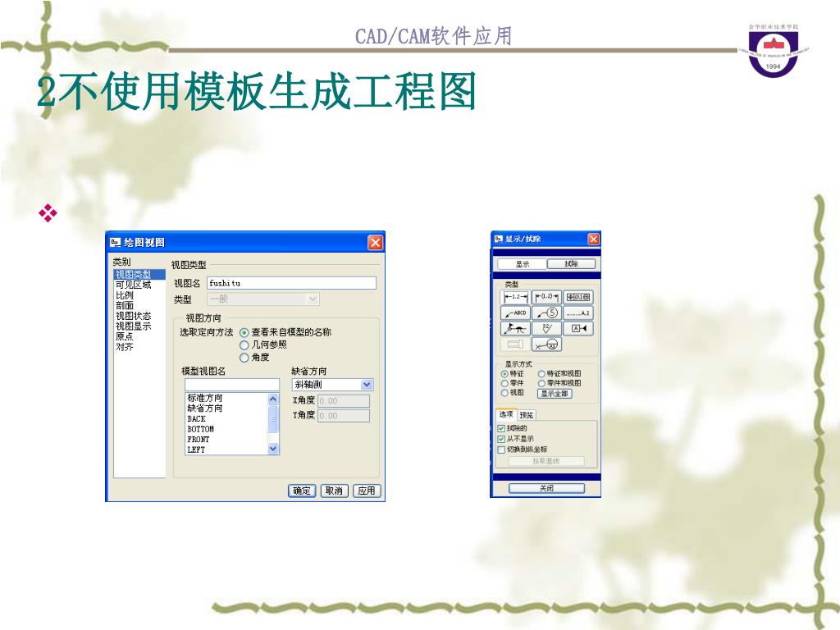
Task: Select LEFT in model view list
Action: click(226, 450)
